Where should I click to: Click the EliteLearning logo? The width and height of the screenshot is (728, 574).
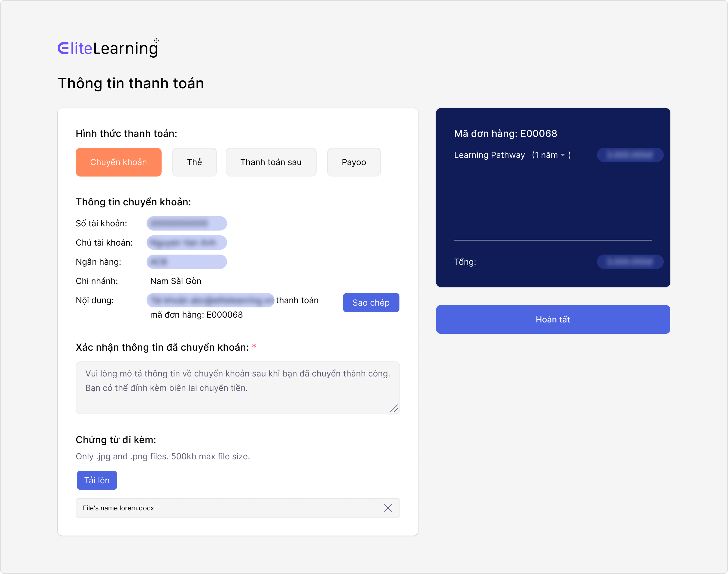[108, 48]
